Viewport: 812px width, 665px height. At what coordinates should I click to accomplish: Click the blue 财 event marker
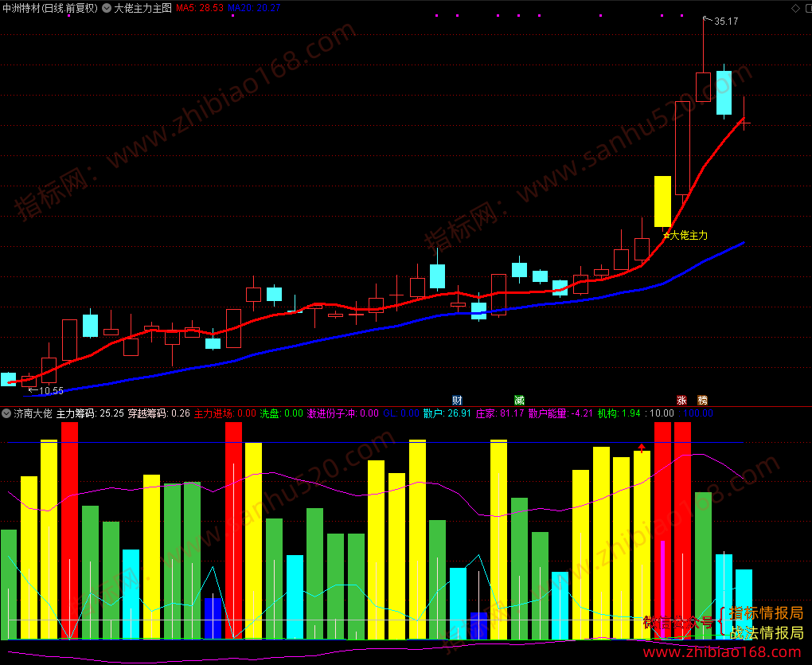click(457, 401)
